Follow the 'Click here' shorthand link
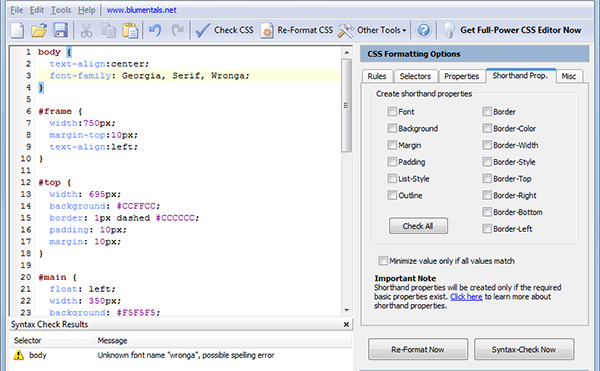Image resolution: width=600 pixels, height=371 pixels. (466, 297)
